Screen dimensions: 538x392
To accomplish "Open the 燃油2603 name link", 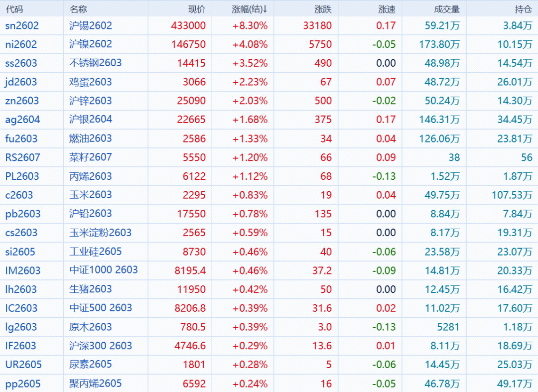I will pyautogui.click(x=91, y=138).
